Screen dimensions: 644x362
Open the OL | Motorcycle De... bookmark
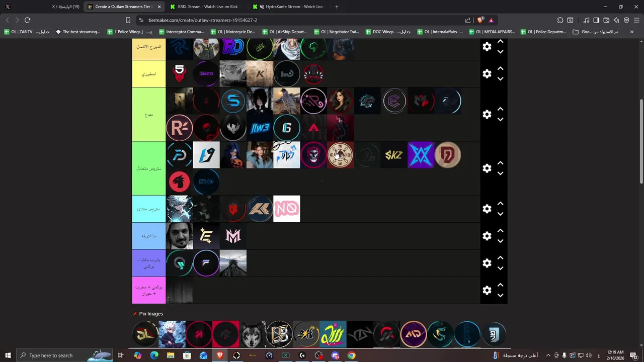(232, 32)
